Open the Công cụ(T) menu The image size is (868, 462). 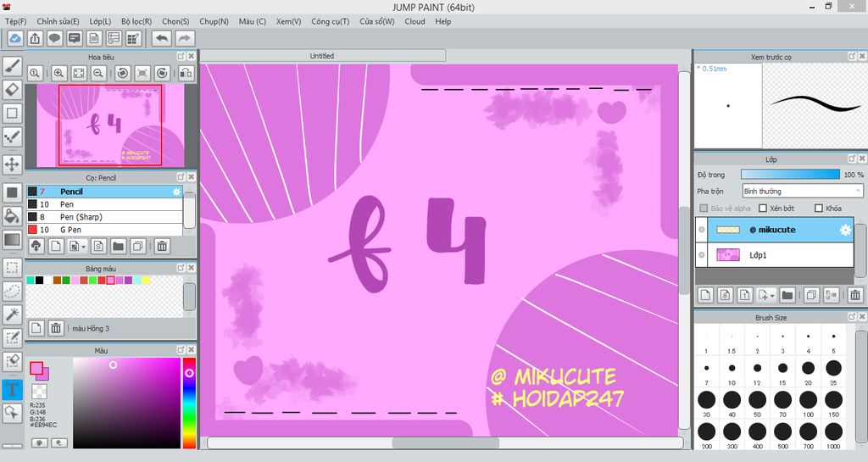[x=330, y=21]
